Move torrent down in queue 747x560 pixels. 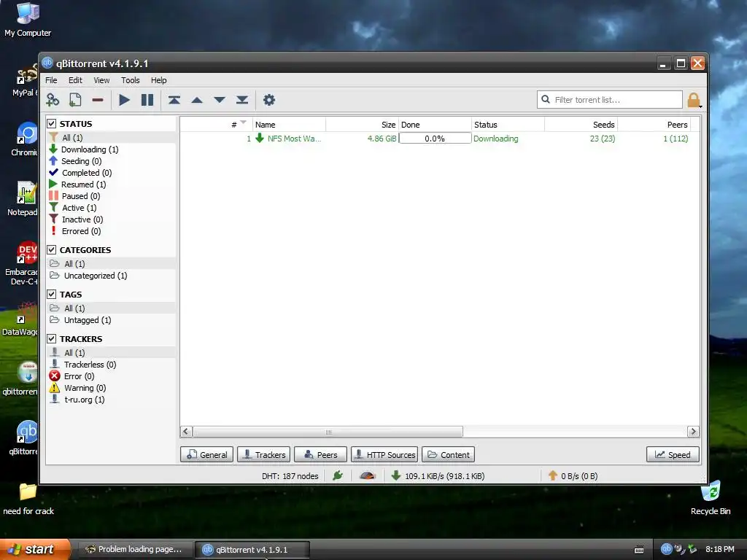[x=219, y=100]
